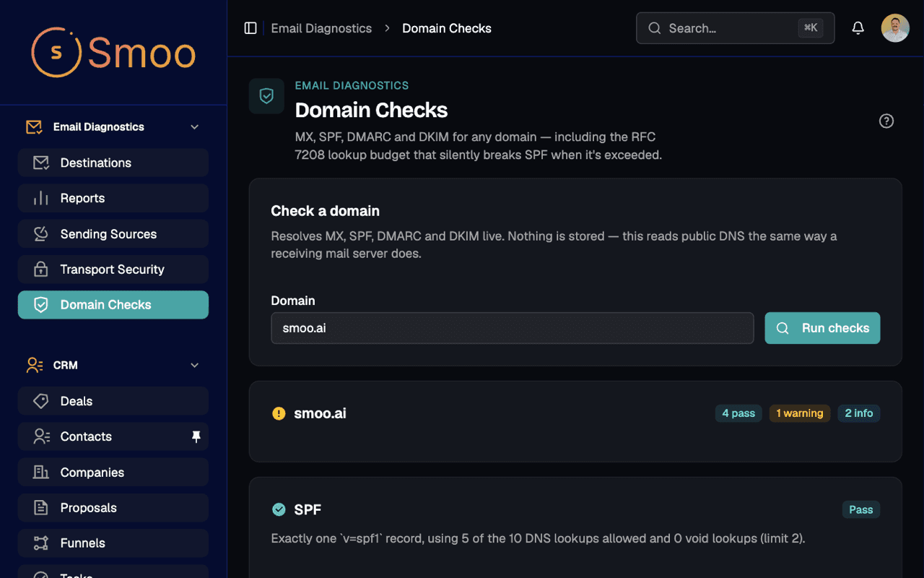Viewport: 924px width, 578px height.
Task: Click the Deals tag icon
Action: [x=41, y=401]
